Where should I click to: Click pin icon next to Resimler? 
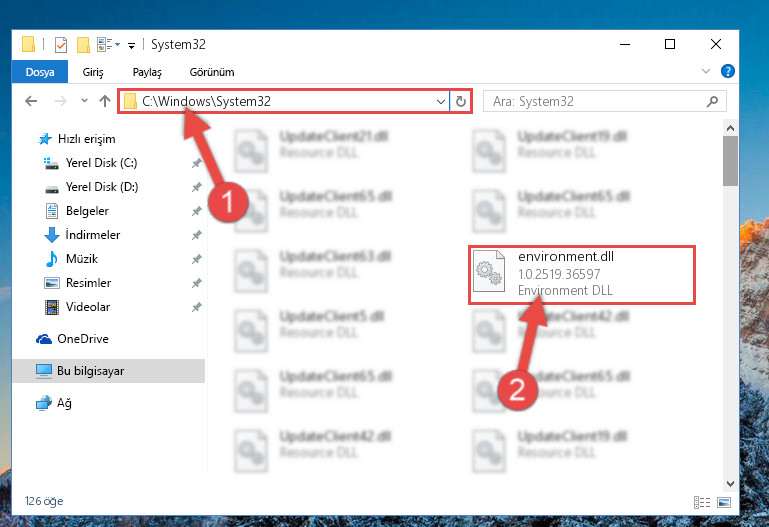197,283
